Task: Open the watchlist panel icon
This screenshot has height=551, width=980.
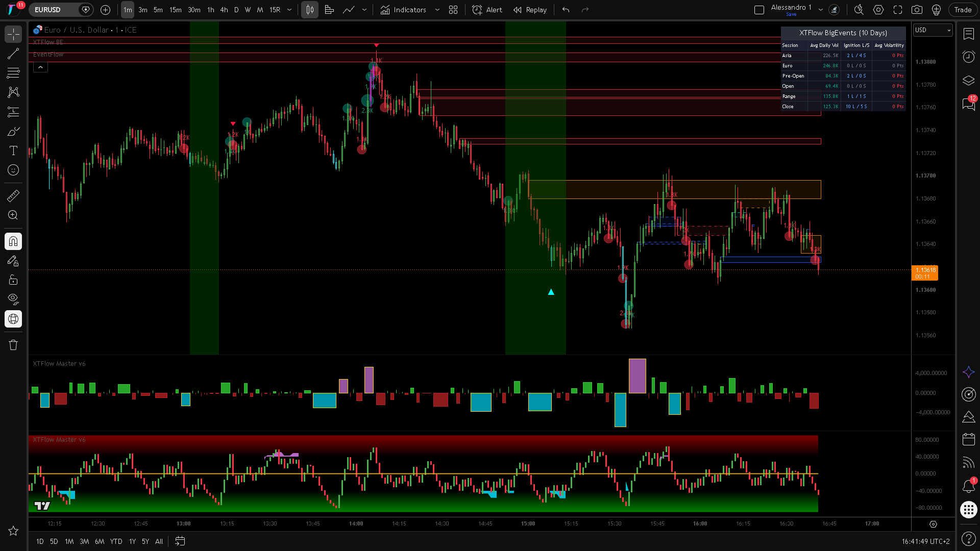Action: tap(968, 34)
